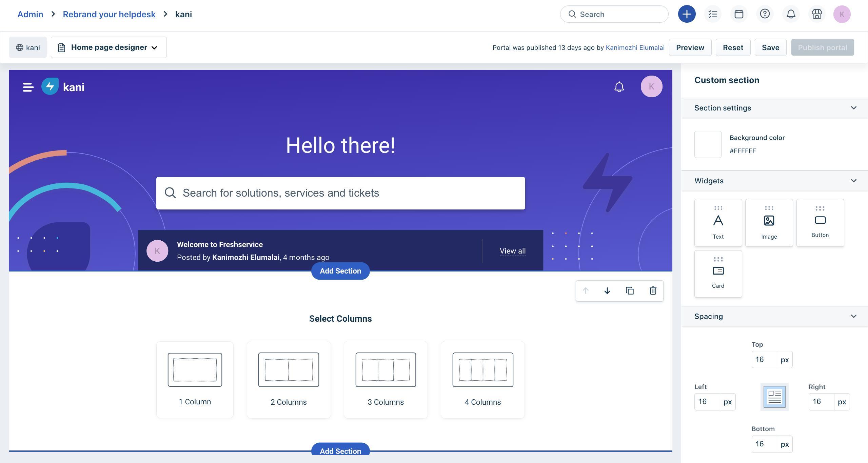Open Home page designer dropdown
This screenshot has height=463, width=868.
point(109,47)
